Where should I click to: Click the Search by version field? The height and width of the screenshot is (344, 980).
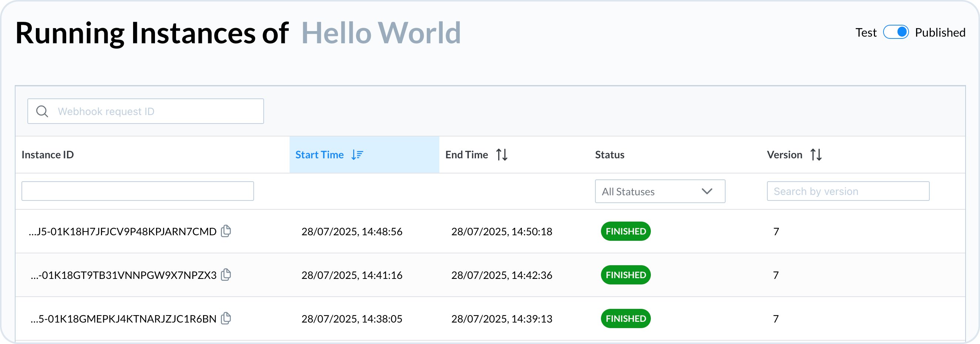click(848, 191)
